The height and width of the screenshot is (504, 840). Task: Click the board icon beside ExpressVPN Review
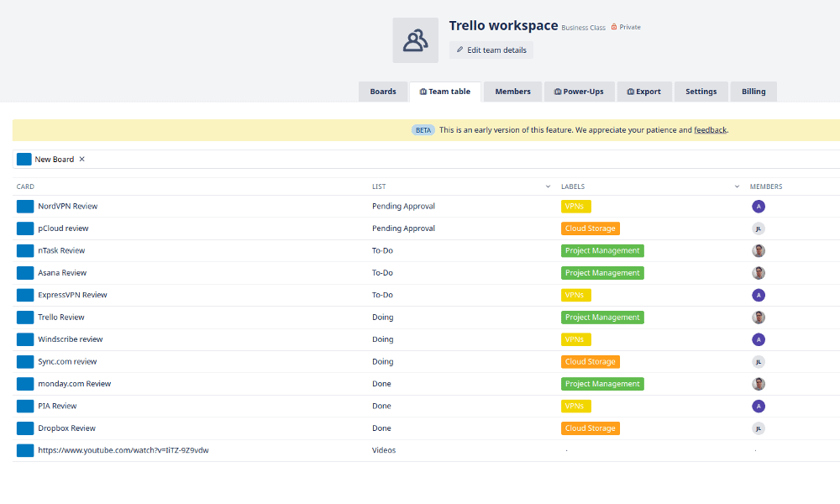click(25, 295)
